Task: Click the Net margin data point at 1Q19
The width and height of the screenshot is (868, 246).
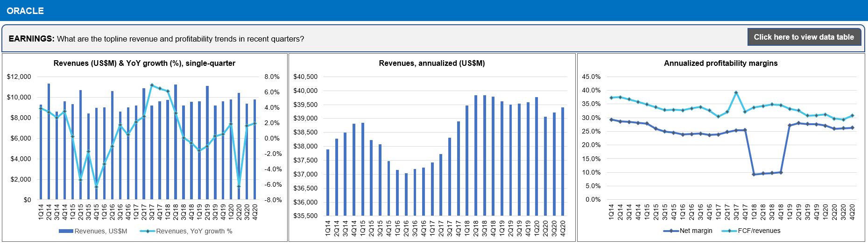Action: coord(790,125)
